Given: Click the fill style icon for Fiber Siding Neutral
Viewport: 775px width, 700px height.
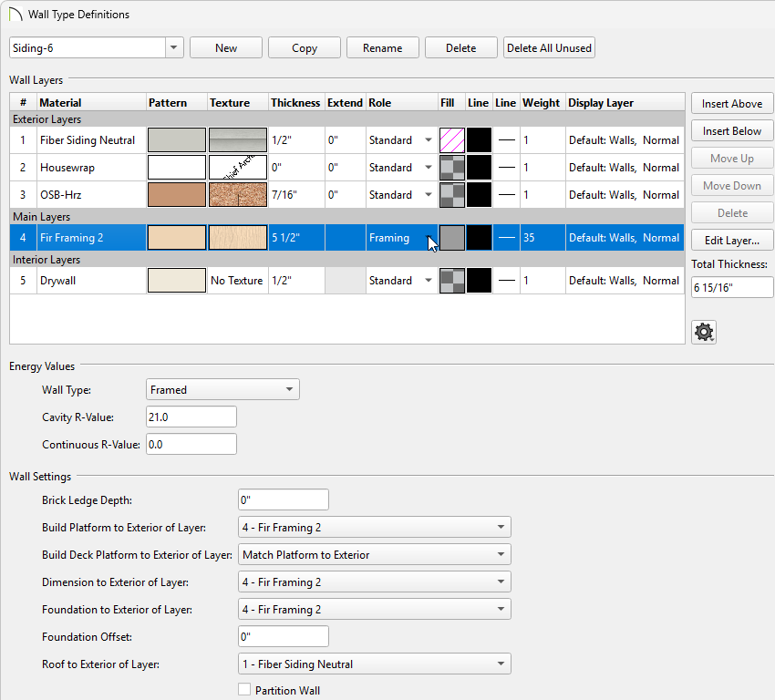Looking at the screenshot, I should click(451, 140).
